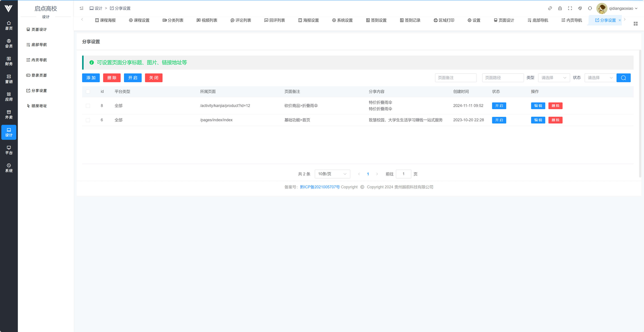Open 营销 section in left sidebar
The height and width of the screenshot is (332, 644).
click(9, 79)
